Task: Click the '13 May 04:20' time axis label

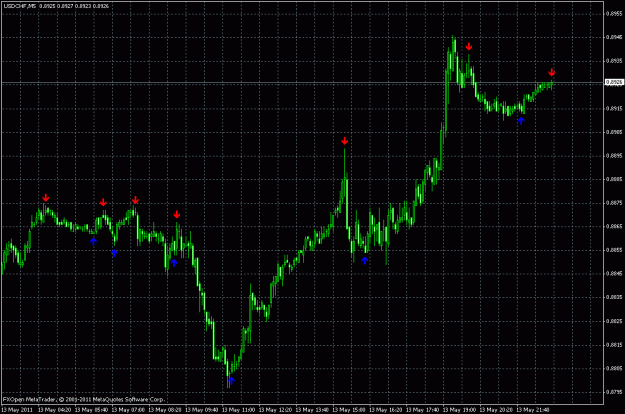Action: (x=55, y=410)
